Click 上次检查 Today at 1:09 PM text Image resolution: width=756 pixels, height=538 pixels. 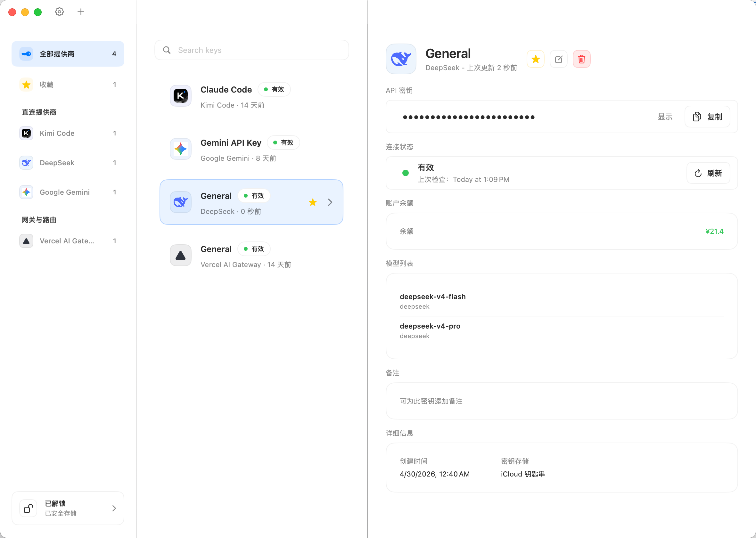click(x=464, y=179)
